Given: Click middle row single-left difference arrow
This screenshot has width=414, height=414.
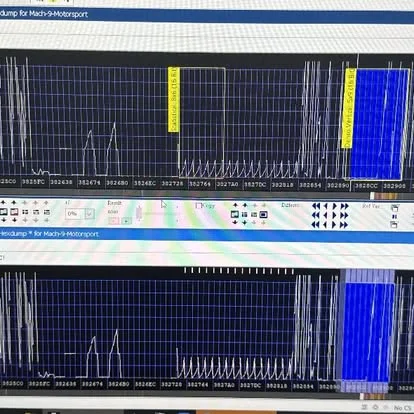Looking at the screenshot, I should coord(326,216).
